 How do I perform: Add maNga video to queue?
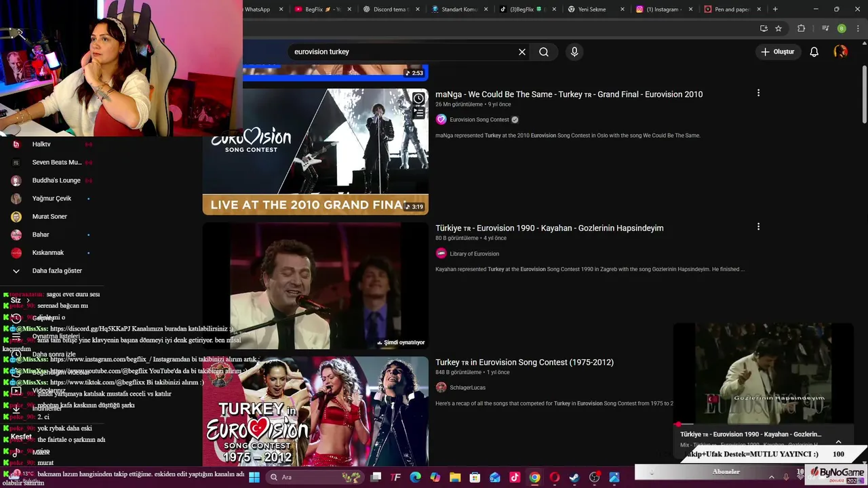[418, 113]
